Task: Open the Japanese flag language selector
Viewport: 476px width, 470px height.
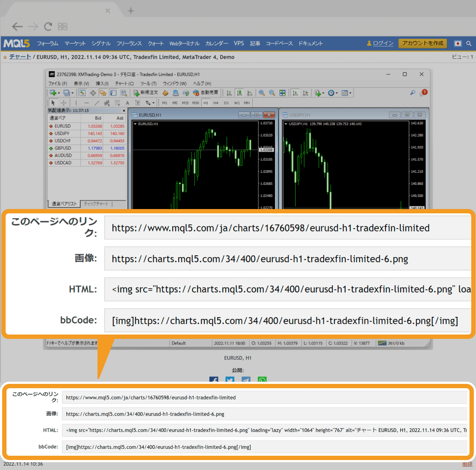Action: point(458,43)
